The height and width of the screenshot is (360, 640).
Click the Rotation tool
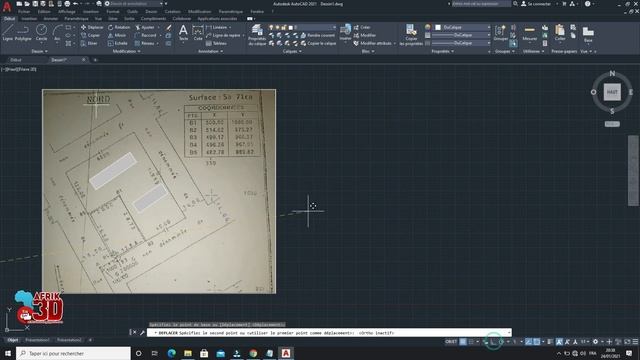pyautogui.click(x=119, y=27)
